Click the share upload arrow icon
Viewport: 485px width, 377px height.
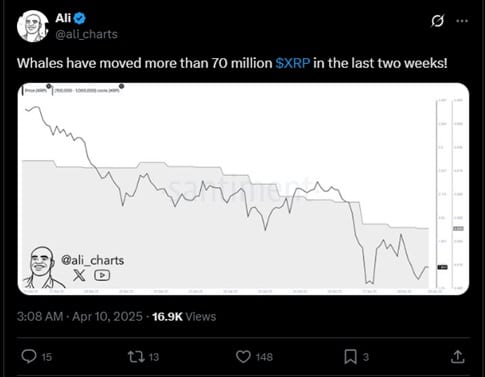(x=458, y=356)
